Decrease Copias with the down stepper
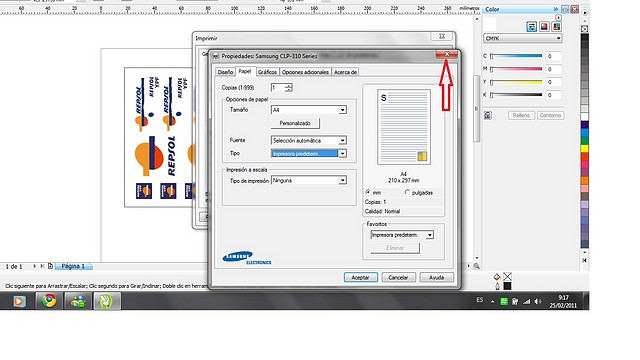Viewport: 640px width, 360px height. pyautogui.click(x=289, y=89)
